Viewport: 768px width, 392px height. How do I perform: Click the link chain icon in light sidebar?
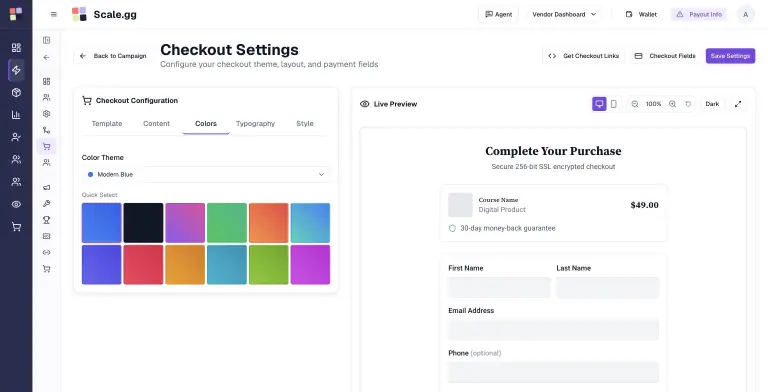point(47,252)
